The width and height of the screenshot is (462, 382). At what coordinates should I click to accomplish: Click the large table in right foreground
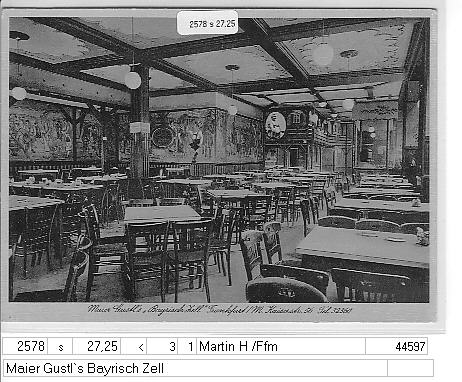362,247
